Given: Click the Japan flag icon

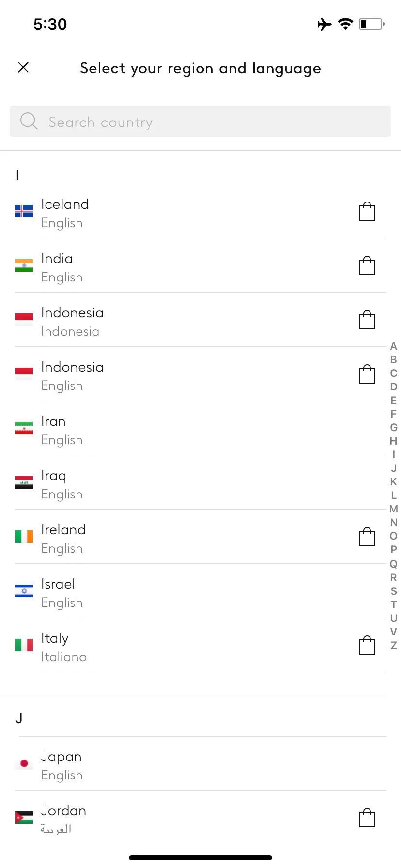Looking at the screenshot, I should point(24,763).
